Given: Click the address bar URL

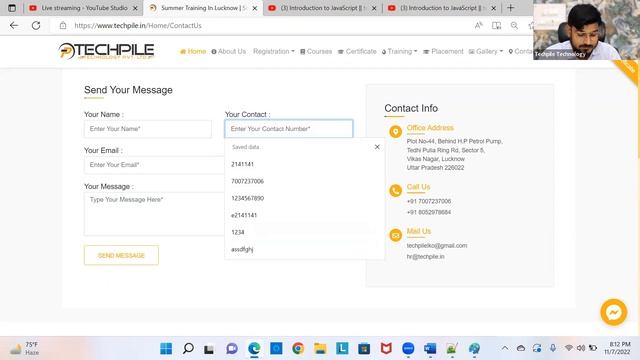Looking at the screenshot, I should pos(138,25).
